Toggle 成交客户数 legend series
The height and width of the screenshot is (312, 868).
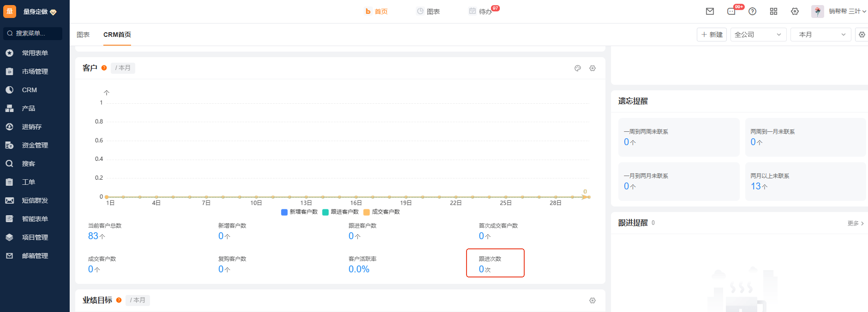381,212
